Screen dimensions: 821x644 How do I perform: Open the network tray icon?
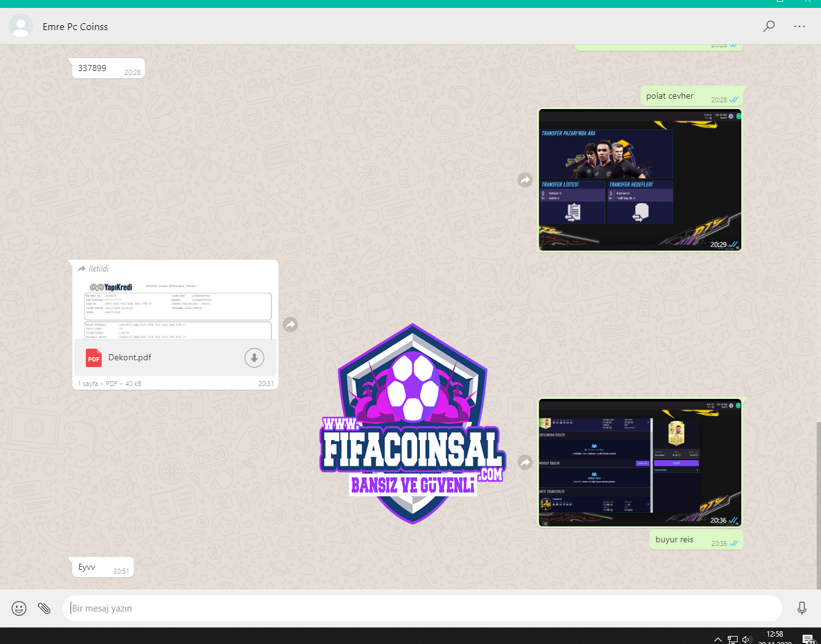coord(733,639)
